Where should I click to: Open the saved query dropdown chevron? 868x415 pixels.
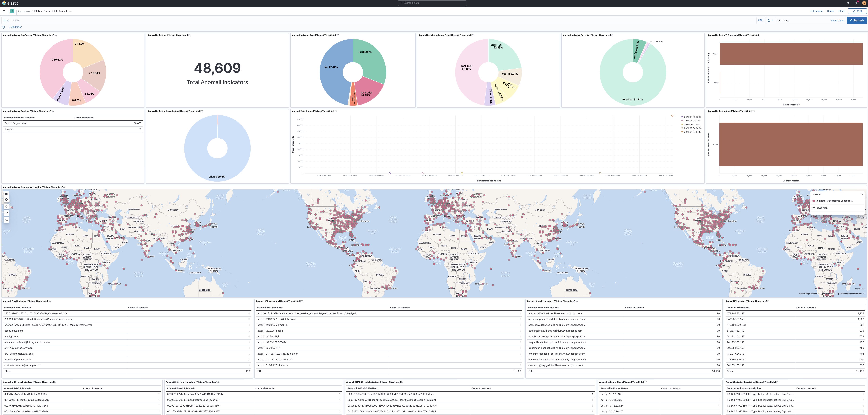pos(8,21)
